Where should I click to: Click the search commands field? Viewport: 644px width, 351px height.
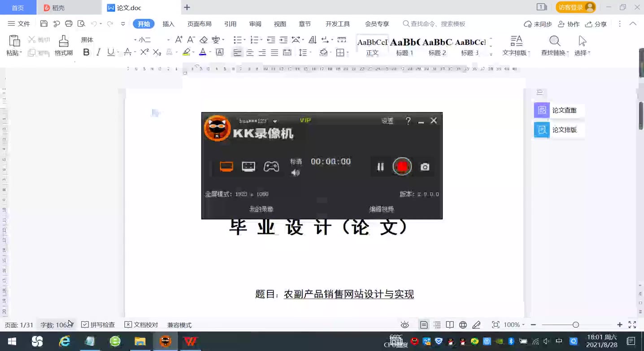pyautogui.click(x=434, y=24)
